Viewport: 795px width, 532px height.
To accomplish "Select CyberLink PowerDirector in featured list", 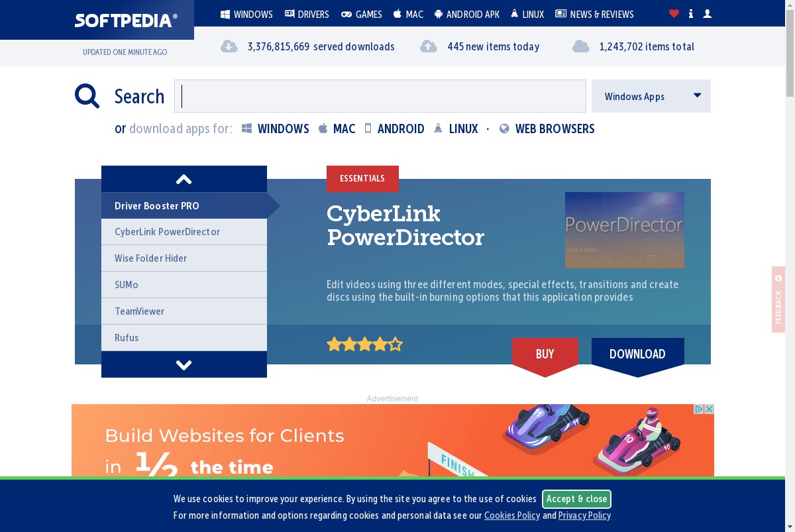I will pyautogui.click(x=184, y=232).
